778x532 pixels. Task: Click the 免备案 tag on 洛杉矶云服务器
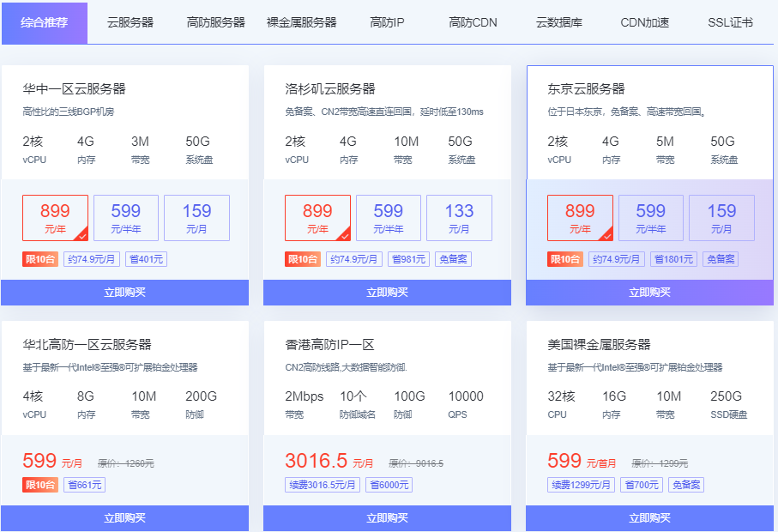click(x=454, y=259)
